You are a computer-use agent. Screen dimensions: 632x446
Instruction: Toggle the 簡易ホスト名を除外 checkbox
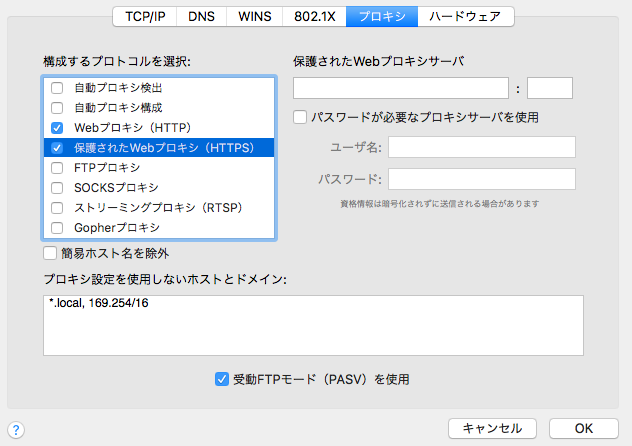point(50,253)
